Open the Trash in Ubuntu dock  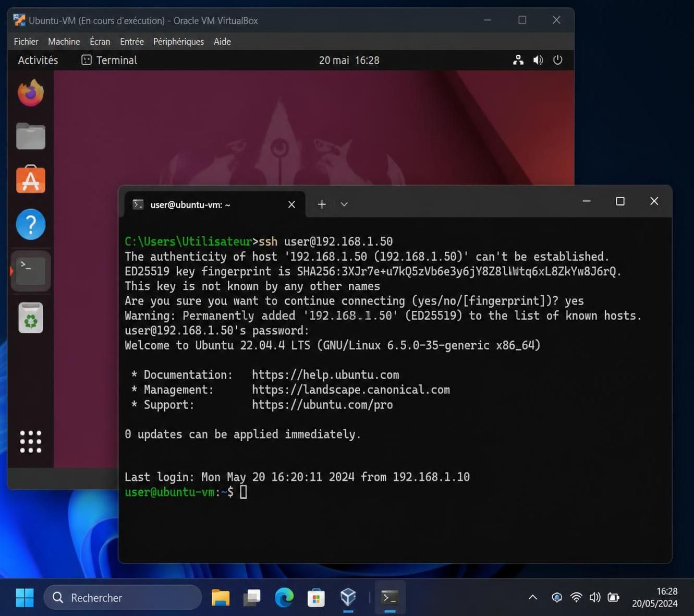[31, 317]
